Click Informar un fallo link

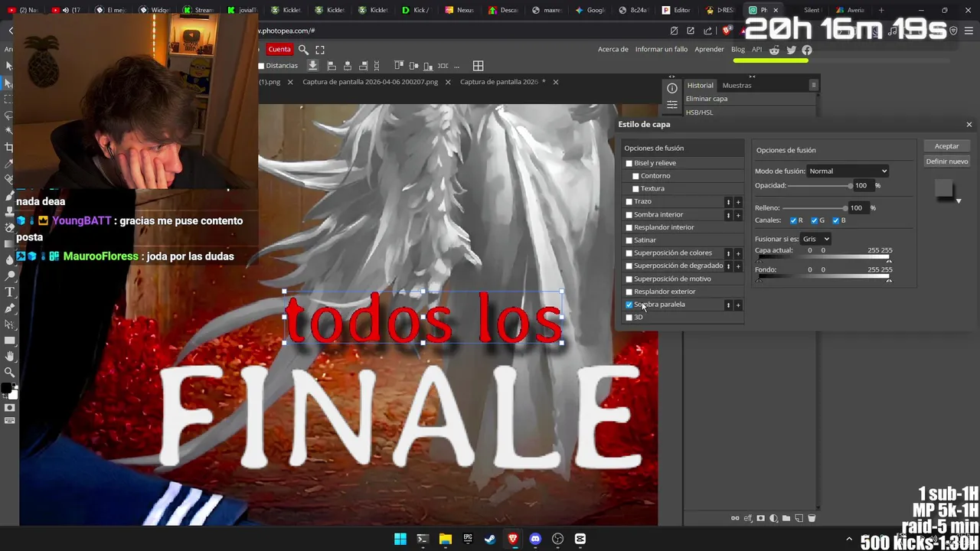(x=661, y=50)
